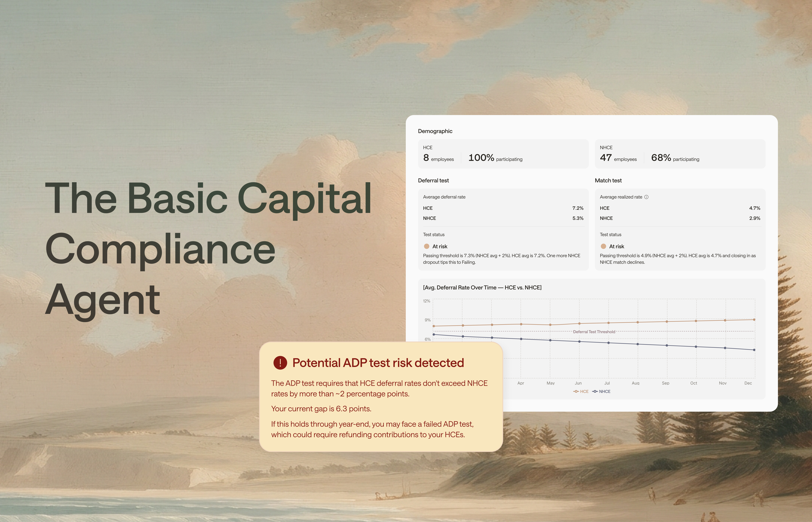This screenshot has height=522, width=812.
Task: Click the NHCE legend marker below the chart
Action: [x=595, y=391]
